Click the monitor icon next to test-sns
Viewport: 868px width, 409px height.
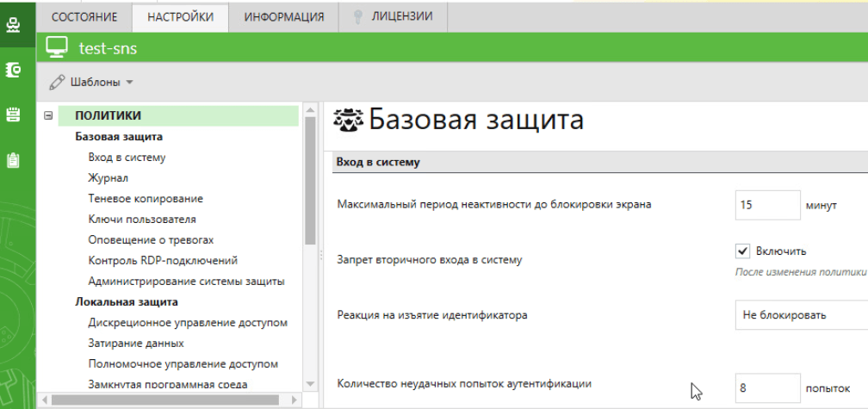pos(57,48)
